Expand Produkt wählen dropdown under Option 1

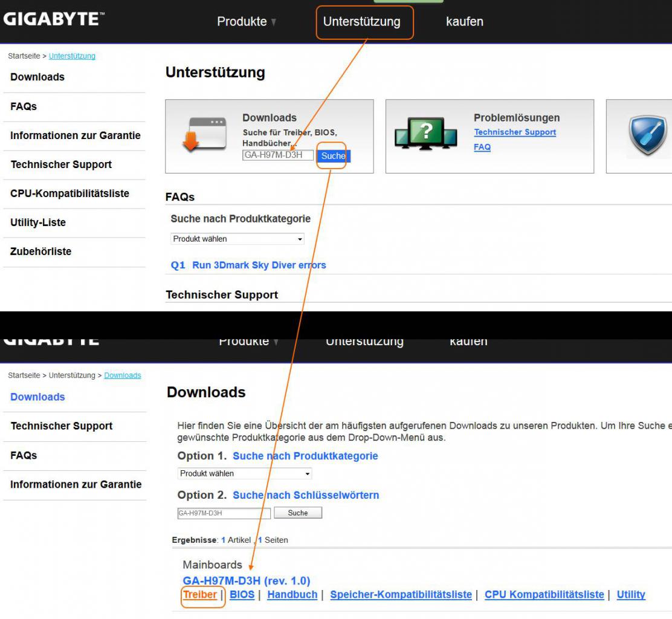tap(245, 473)
